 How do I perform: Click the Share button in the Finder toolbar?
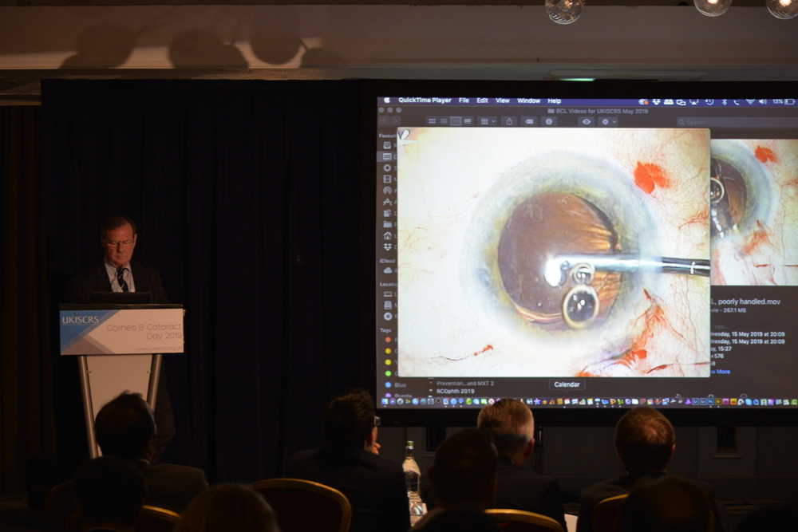pyautogui.click(x=509, y=121)
